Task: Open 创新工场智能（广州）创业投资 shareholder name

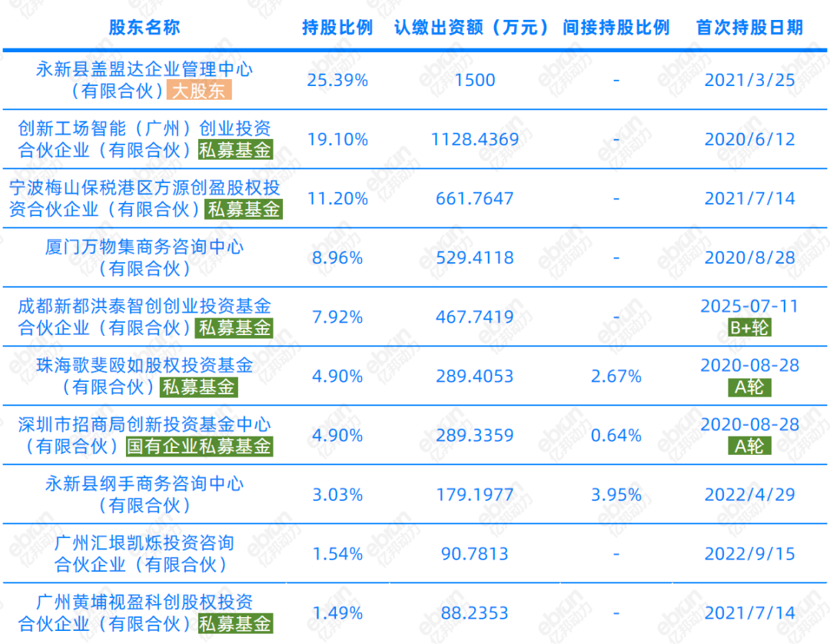Action: pos(144,128)
